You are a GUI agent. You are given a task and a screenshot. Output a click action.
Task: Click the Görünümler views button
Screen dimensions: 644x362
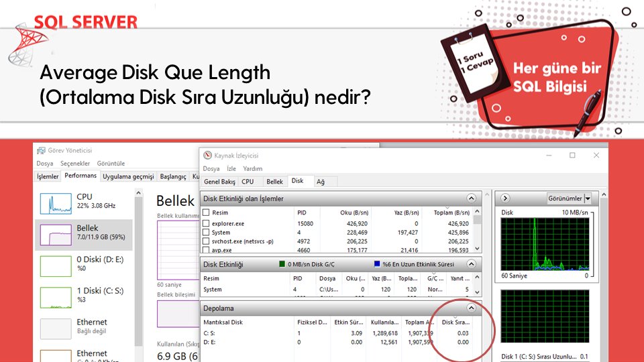[566, 198]
